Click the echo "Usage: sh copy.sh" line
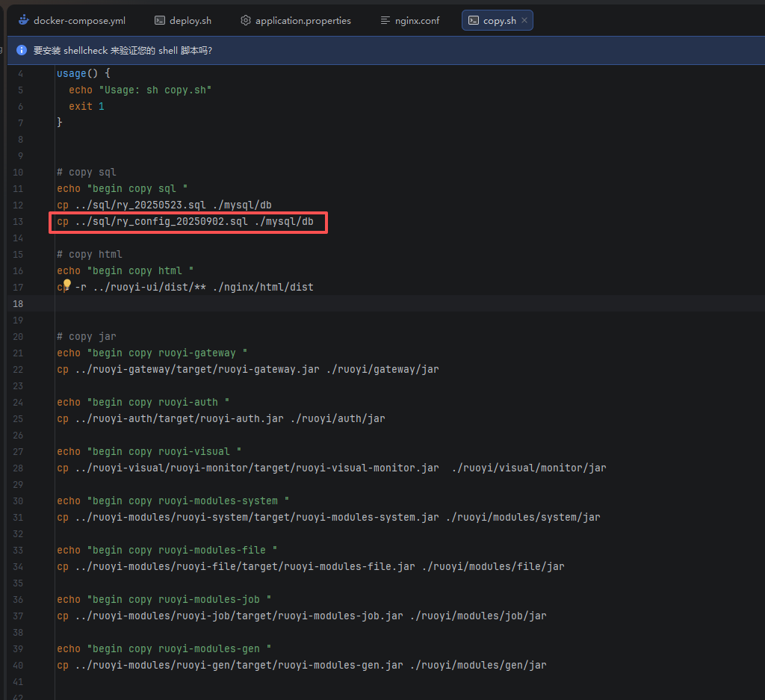 pos(140,90)
